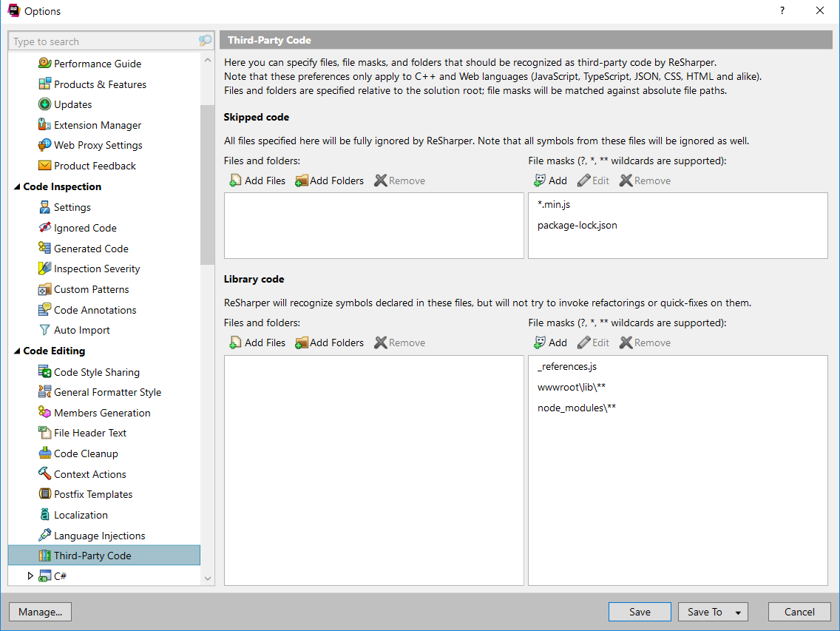Click Add Files under Skipped code

257,180
